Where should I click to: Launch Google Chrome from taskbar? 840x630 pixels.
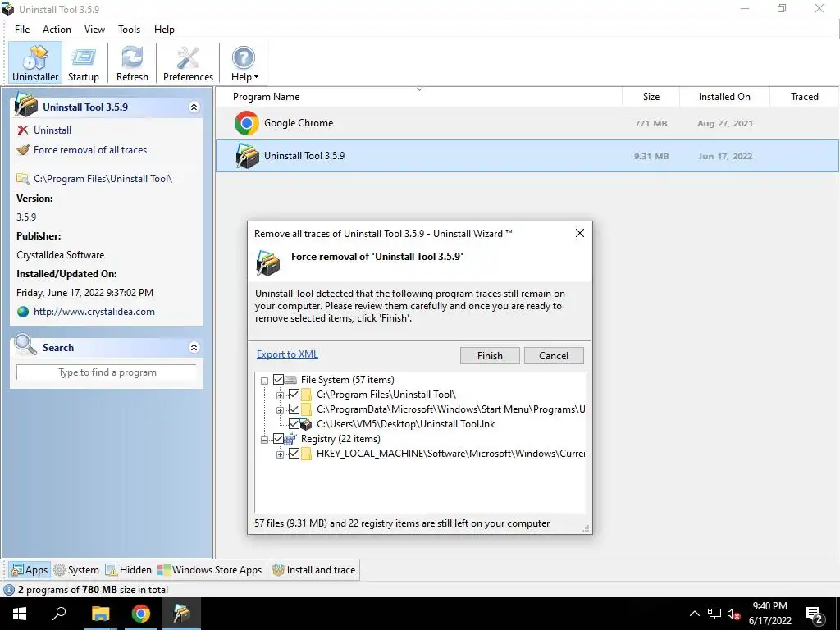(141, 614)
